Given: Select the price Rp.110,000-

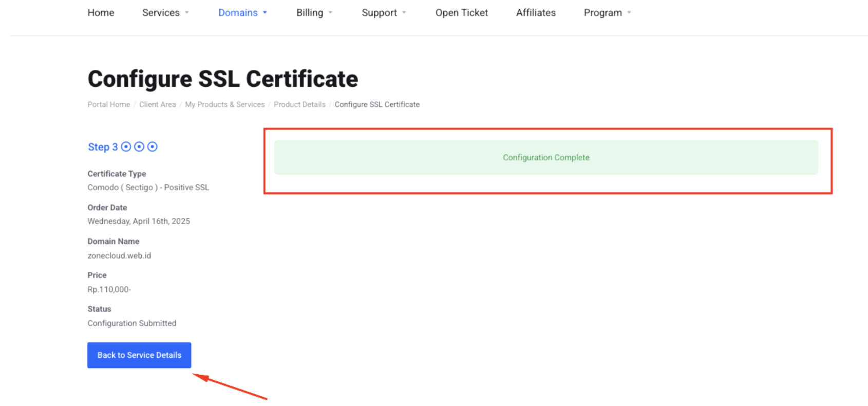Looking at the screenshot, I should 109,289.
